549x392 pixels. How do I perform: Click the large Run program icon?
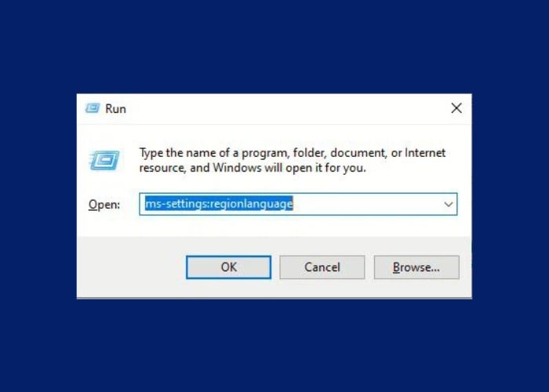[104, 160]
